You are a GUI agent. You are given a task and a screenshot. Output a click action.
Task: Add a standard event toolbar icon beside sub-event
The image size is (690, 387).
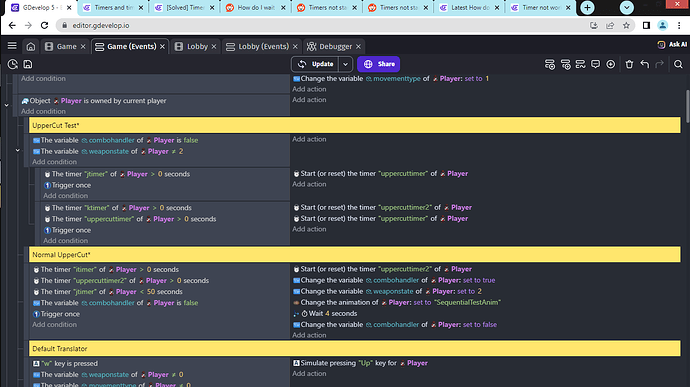(x=580, y=64)
